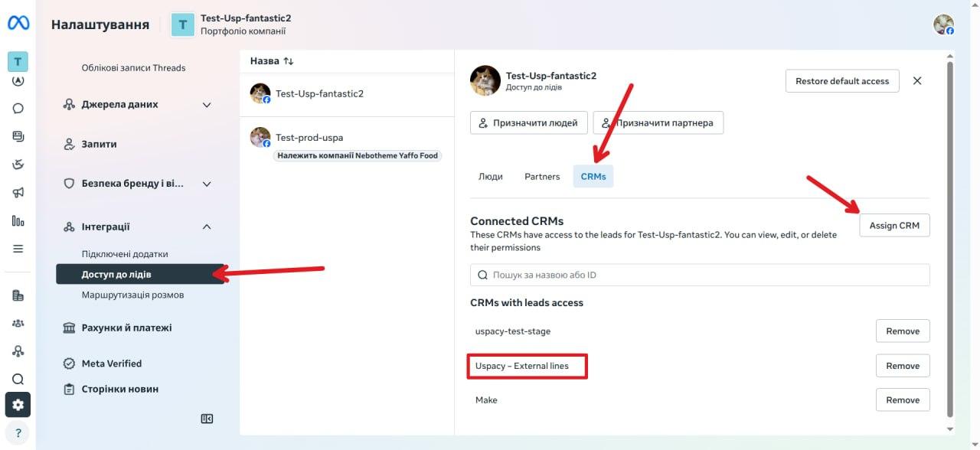Screen dimensions: 980x450
Task: Select the CRMs tab
Action: 593,177
